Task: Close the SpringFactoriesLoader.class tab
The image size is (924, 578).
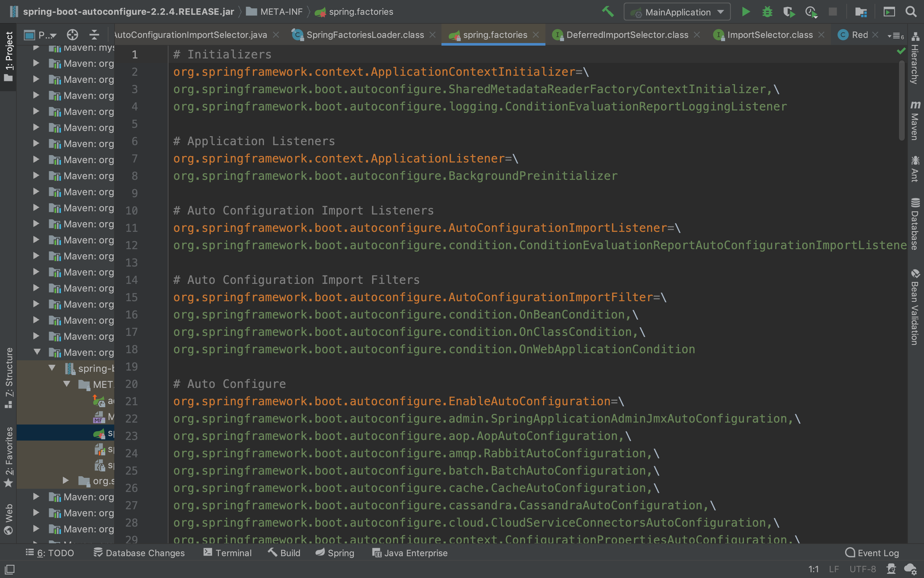Action: click(x=432, y=35)
